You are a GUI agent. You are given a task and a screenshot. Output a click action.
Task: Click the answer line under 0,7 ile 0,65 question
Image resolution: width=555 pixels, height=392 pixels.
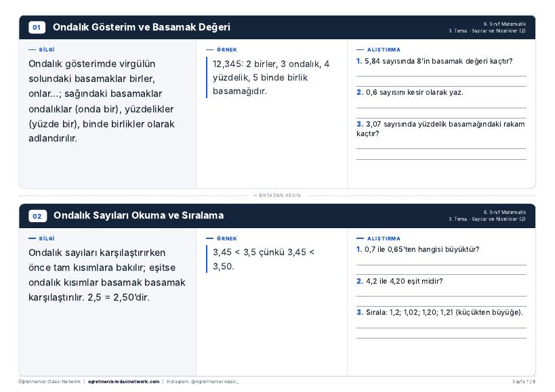tap(441, 265)
